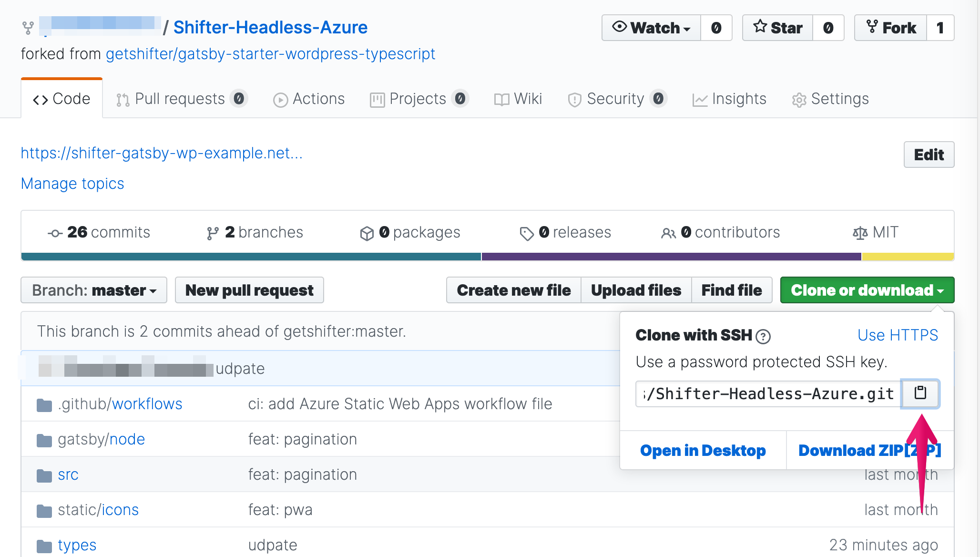
Task: View 0 packages
Action: [x=410, y=232]
